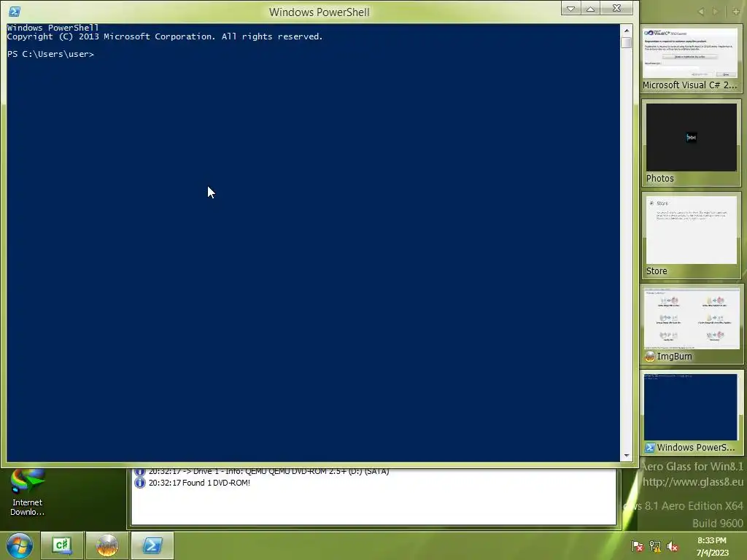Switch to the Store app thumbnail
The height and width of the screenshot is (560, 747).
[x=692, y=236]
